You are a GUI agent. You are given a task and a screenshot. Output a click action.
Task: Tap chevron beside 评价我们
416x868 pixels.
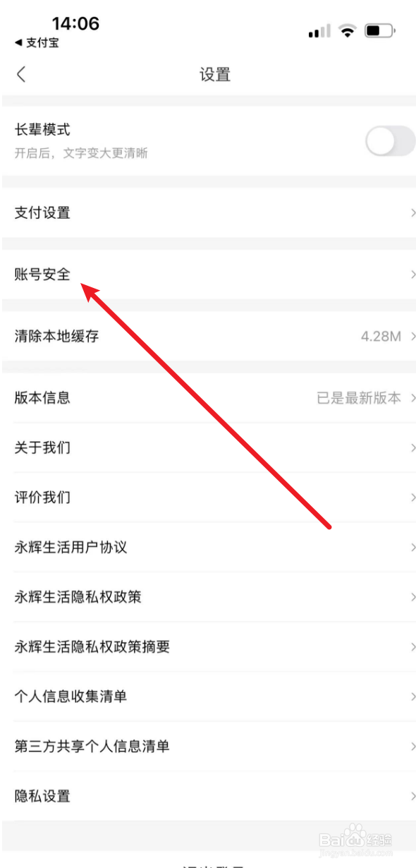pyautogui.click(x=413, y=498)
